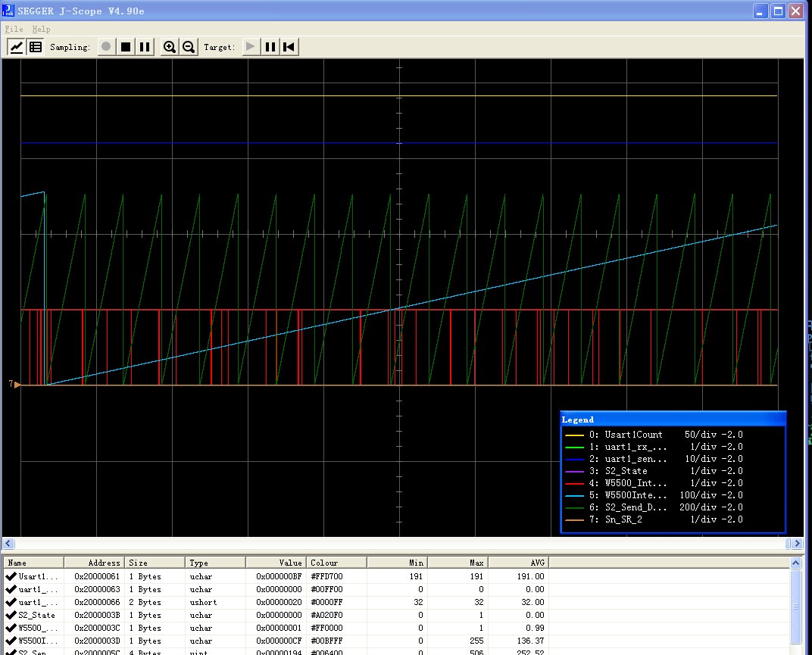812x655 pixels.
Task: Uncheck the Usart1... variable row
Action: (11, 575)
